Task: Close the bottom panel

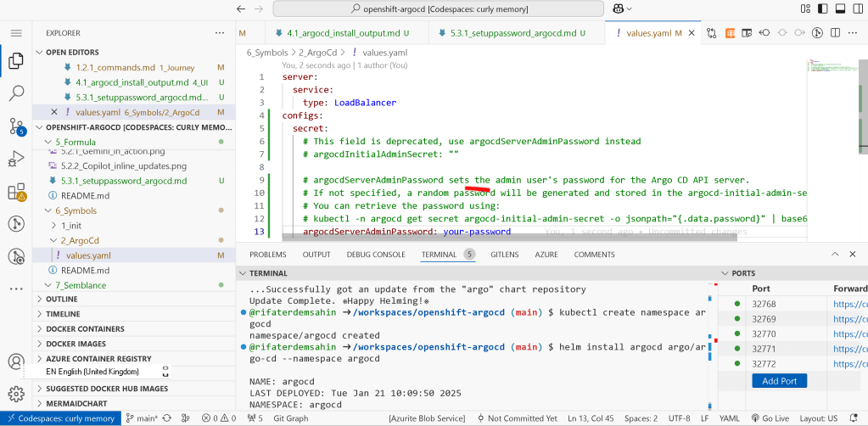Action: 853,255
